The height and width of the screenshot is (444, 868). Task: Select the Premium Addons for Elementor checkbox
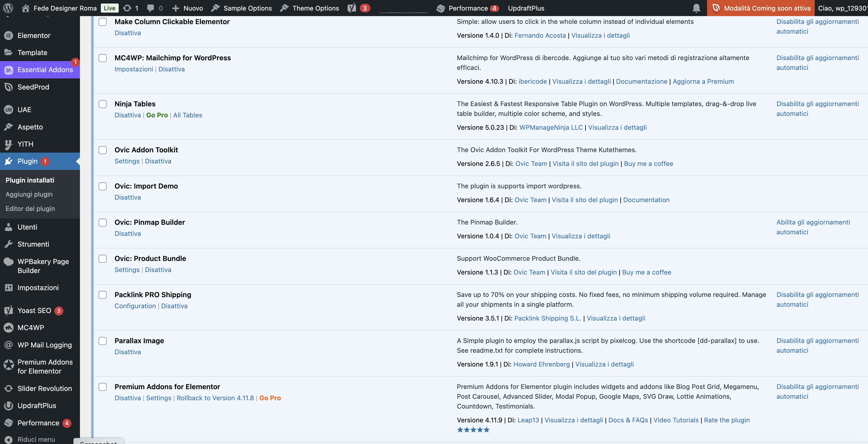point(102,387)
